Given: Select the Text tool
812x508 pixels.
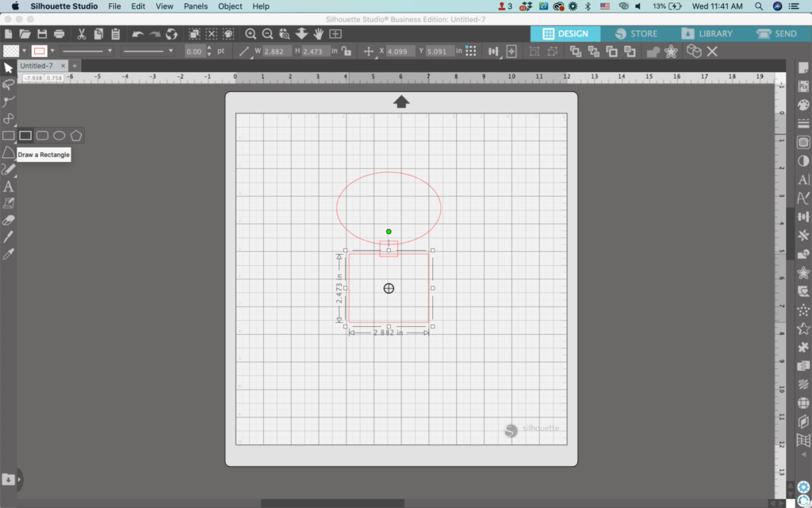Looking at the screenshot, I should tap(8, 186).
